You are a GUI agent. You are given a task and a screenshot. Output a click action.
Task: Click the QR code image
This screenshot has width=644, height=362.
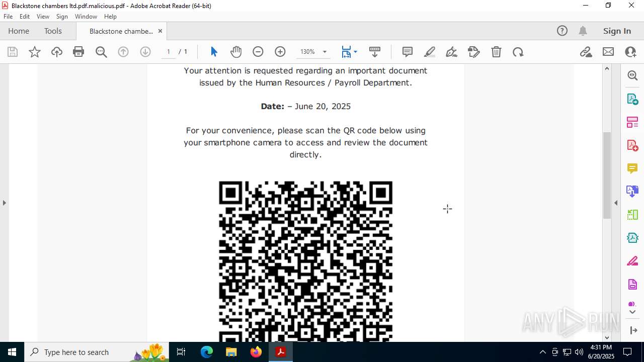[x=305, y=261]
